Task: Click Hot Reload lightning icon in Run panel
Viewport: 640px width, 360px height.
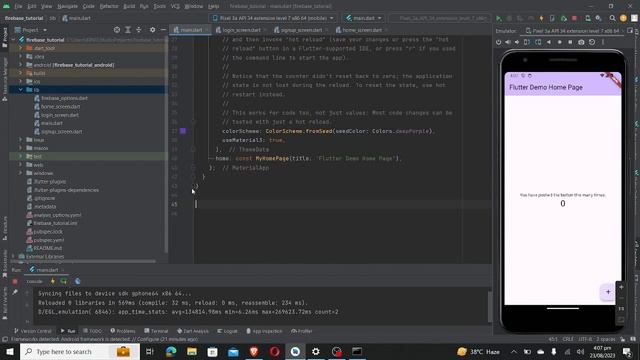Action: pyautogui.click(x=53, y=281)
